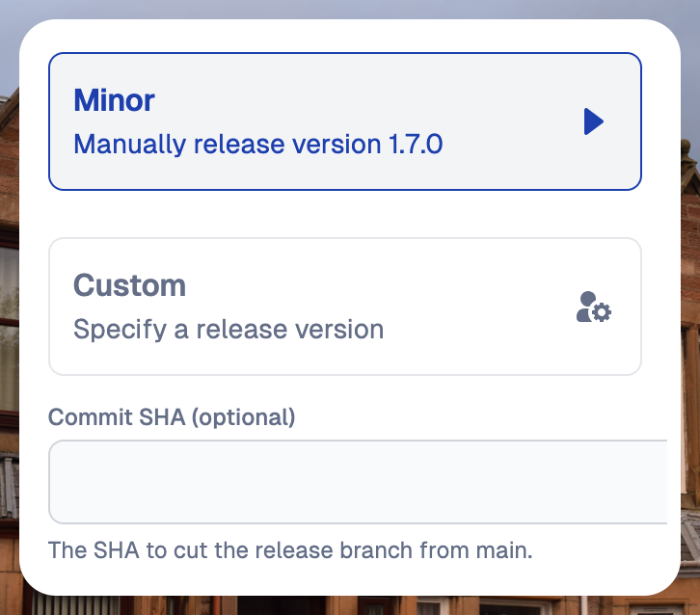700x615 pixels.
Task: Click the SHA helper text below input
Action: coord(303,551)
